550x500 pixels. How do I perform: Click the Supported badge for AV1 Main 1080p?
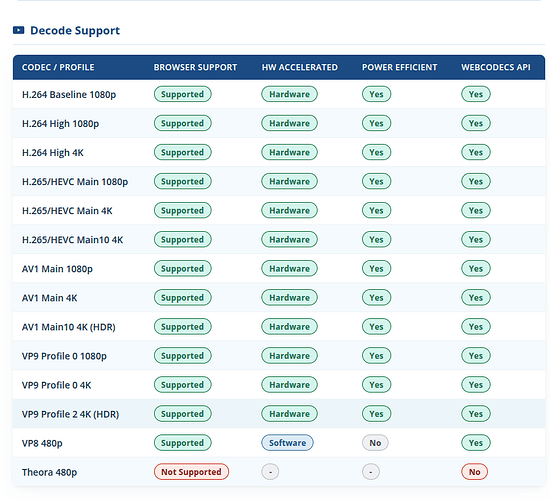click(182, 268)
